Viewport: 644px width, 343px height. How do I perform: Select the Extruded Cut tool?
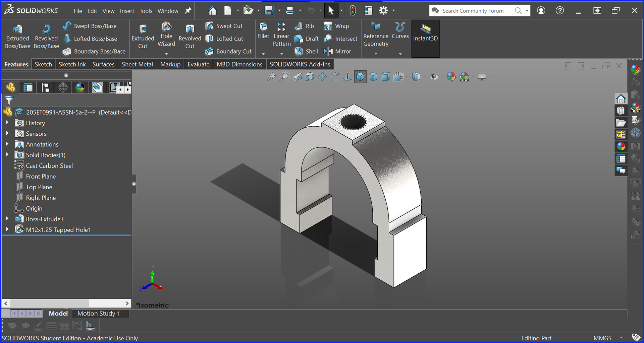(143, 37)
